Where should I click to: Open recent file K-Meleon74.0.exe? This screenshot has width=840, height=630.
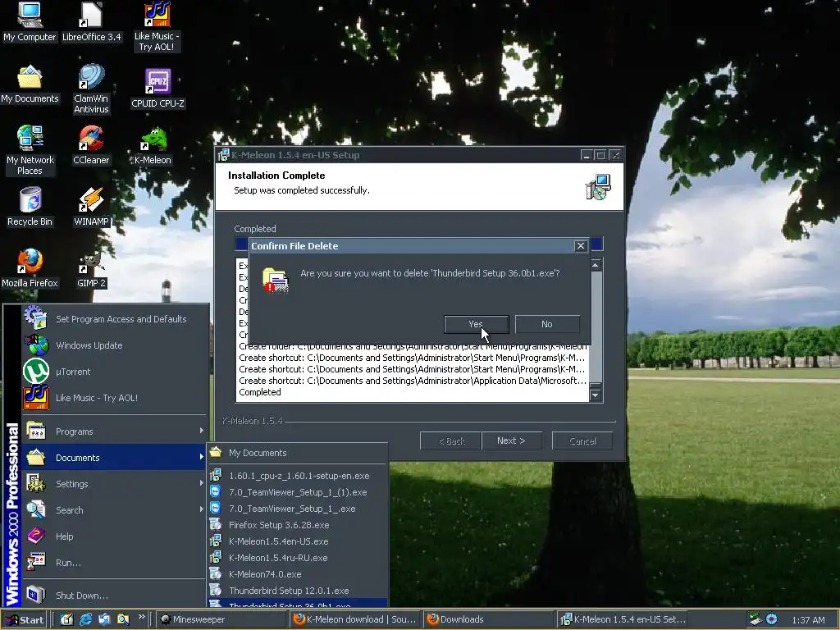pyautogui.click(x=297, y=574)
